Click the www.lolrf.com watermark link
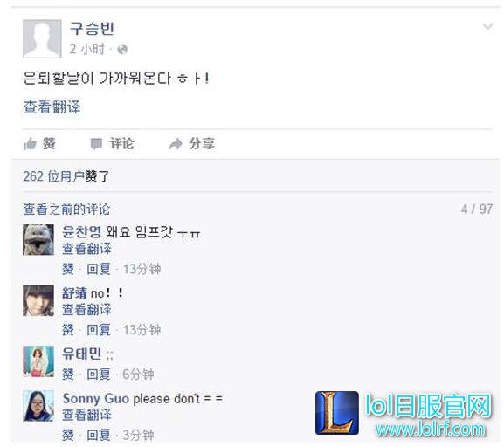The height and width of the screenshot is (447, 504). click(431, 430)
